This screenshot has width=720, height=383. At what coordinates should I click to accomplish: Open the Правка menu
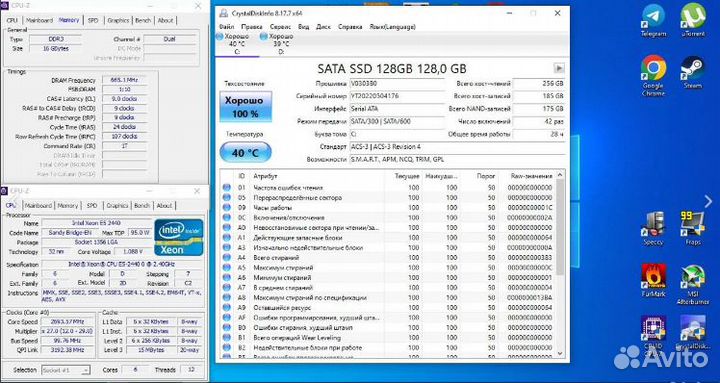coord(252,27)
